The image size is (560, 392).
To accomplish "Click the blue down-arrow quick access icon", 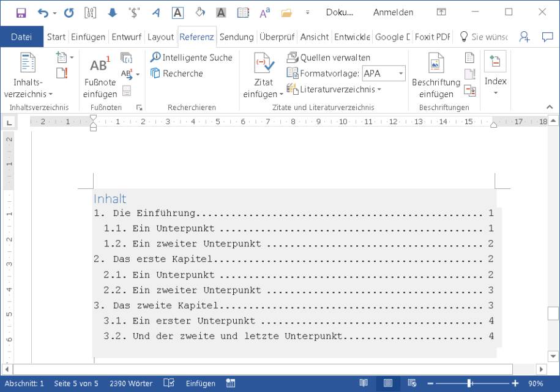I will click(112, 13).
